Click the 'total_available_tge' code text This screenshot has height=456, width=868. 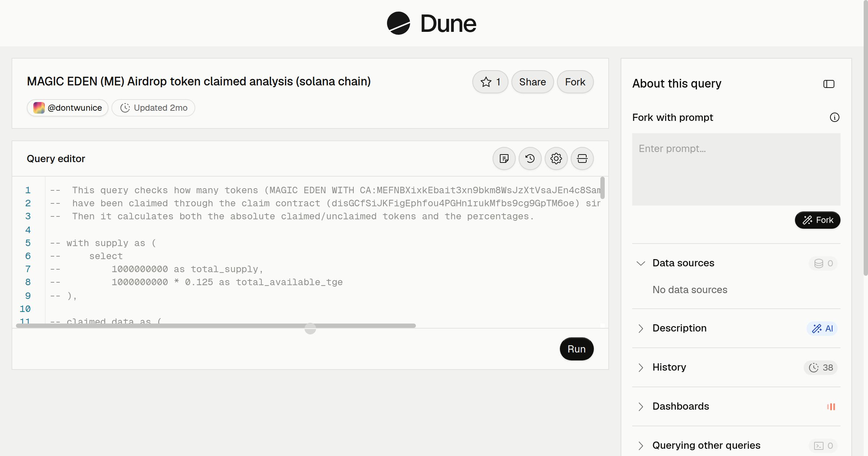point(289,282)
